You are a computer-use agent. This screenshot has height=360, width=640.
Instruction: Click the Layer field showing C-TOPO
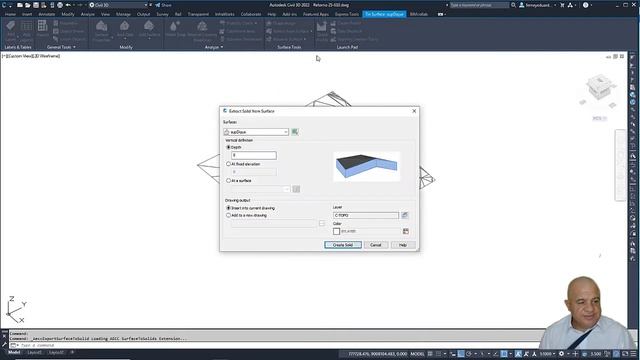[x=366, y=215]
